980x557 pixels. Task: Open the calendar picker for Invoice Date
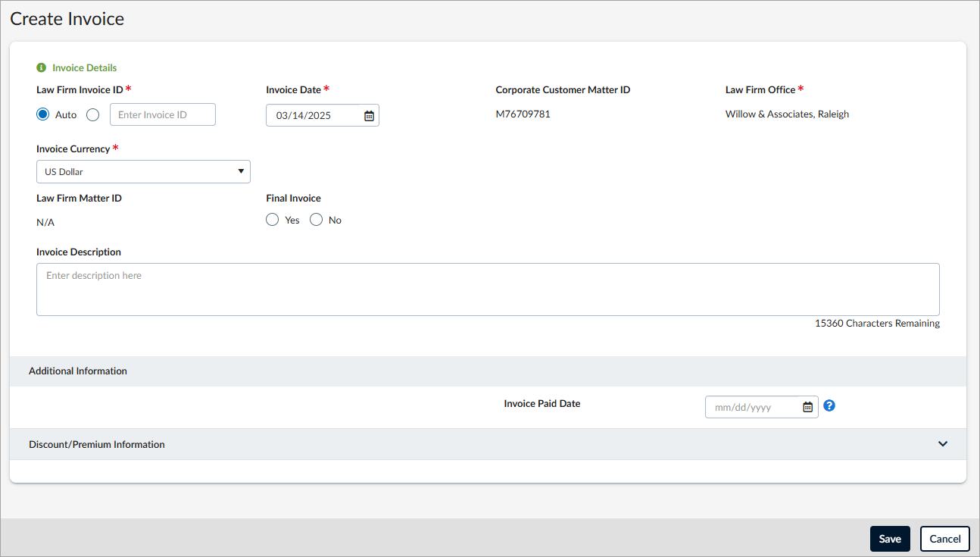pyautogui.click(x=369, y=115)
